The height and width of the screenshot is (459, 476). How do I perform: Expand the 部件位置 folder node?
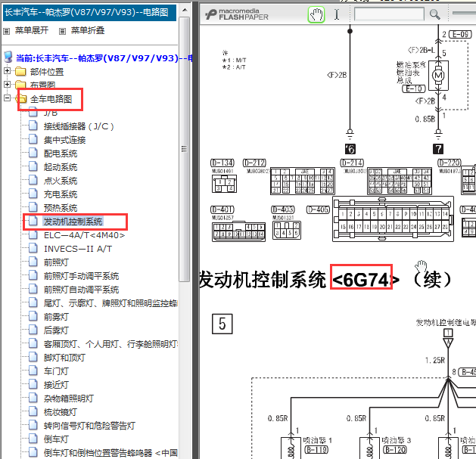pos(8,70)
